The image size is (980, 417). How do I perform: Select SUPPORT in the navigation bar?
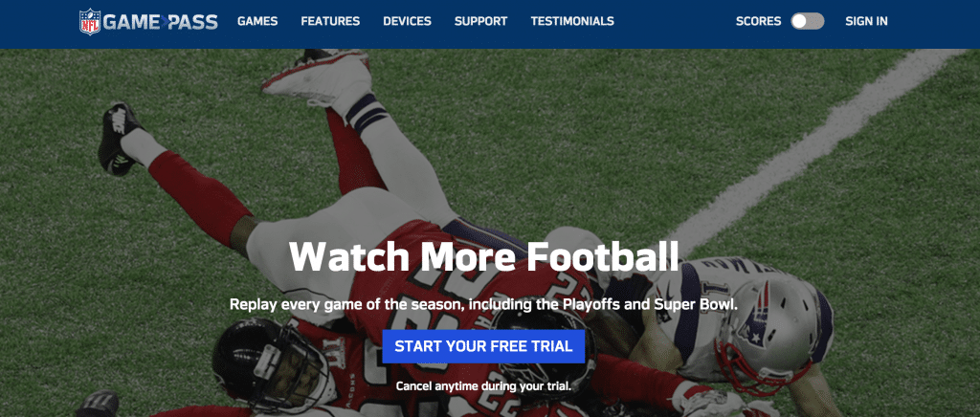coord(480,21)
